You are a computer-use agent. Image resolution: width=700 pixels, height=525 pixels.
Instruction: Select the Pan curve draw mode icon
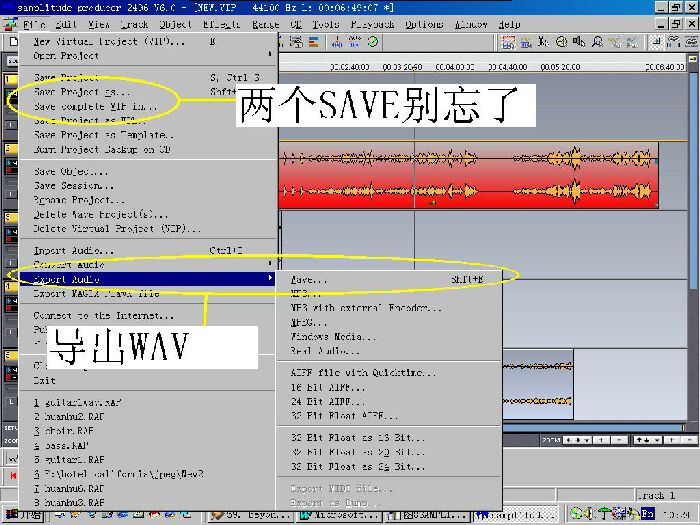tap(632, 42)
